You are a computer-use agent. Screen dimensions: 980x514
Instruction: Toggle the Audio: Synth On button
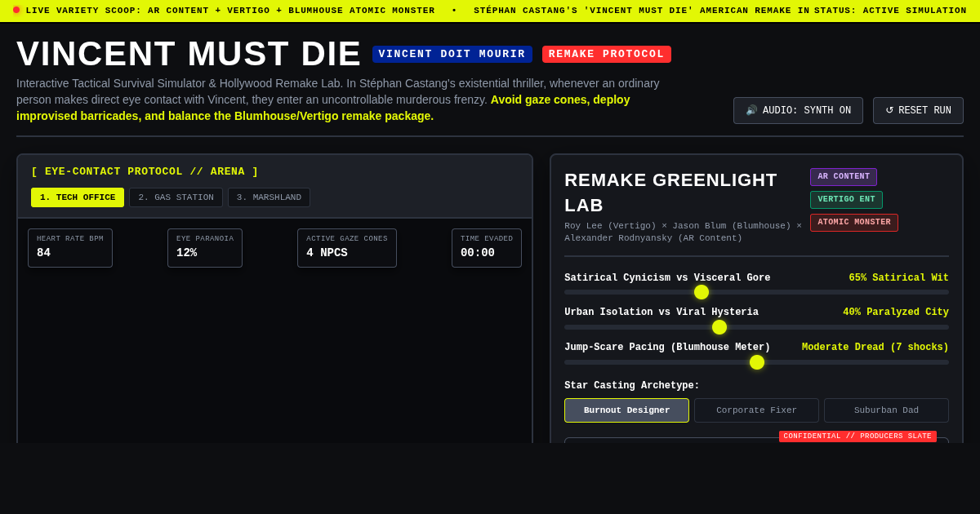[x=798, y=111]
